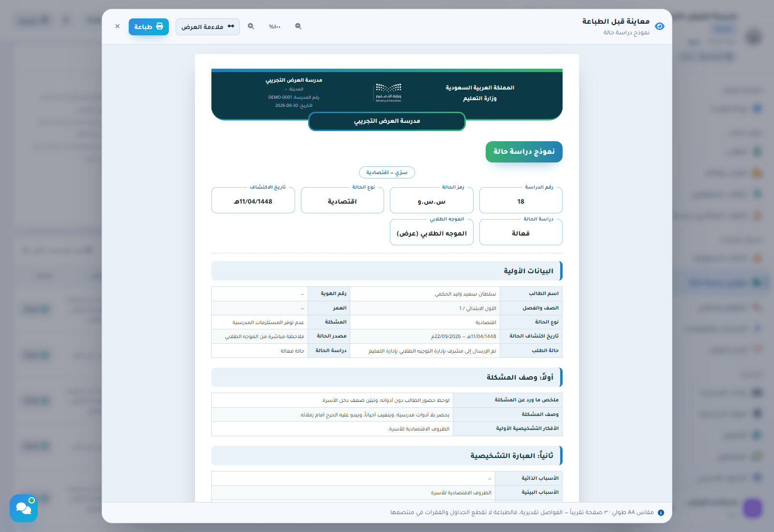Click the سرّي – اقتصادية confidentiality tag
The height and width of the screenshot is (532, 774).
387,173
